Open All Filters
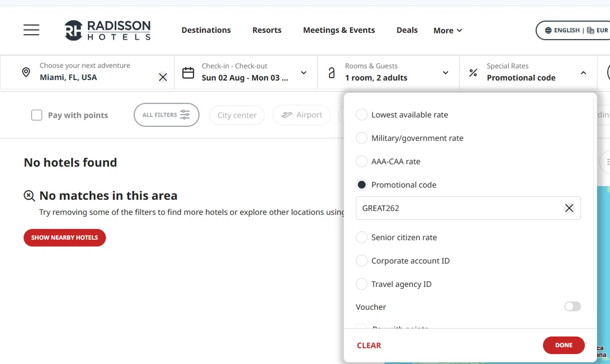Screen dimensions: 610x364 coord(166,115)
